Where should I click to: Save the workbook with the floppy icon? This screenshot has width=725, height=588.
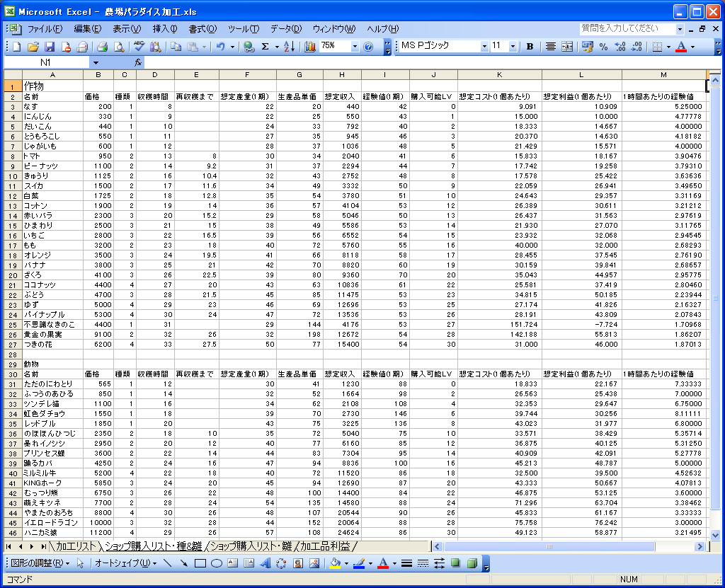50,46
